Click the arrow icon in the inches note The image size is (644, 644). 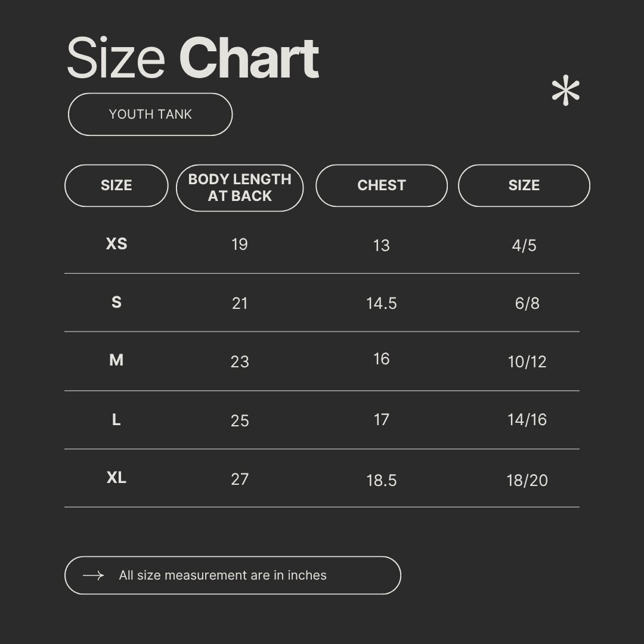point(93,575)
